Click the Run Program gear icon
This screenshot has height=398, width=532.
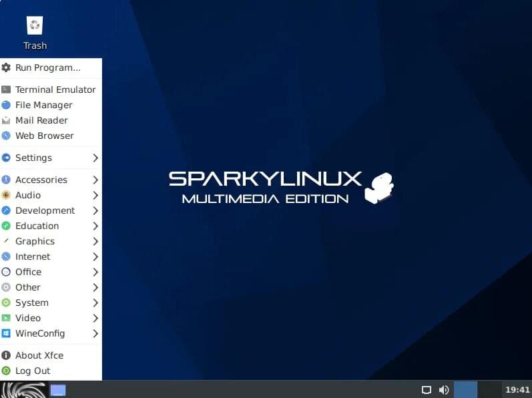[x=6, y=67]
